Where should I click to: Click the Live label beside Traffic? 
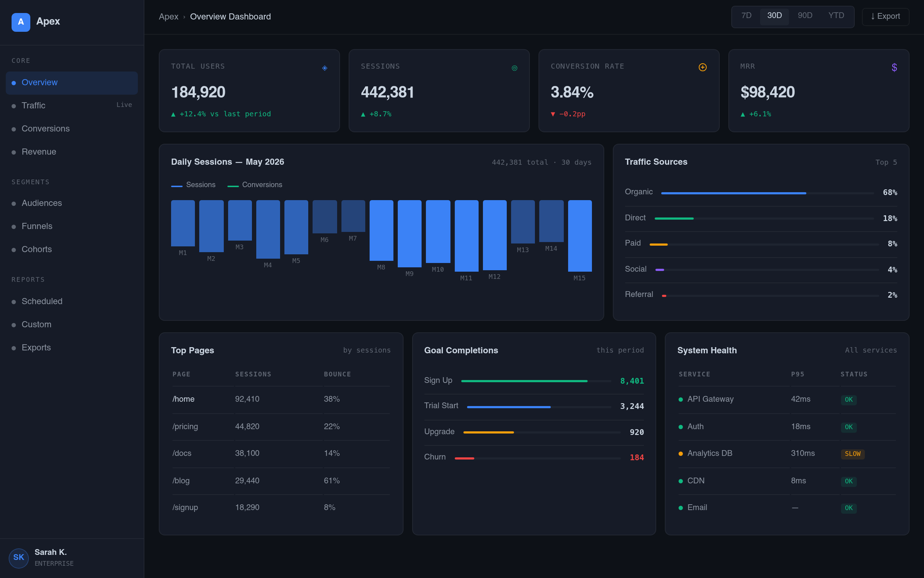124,105
